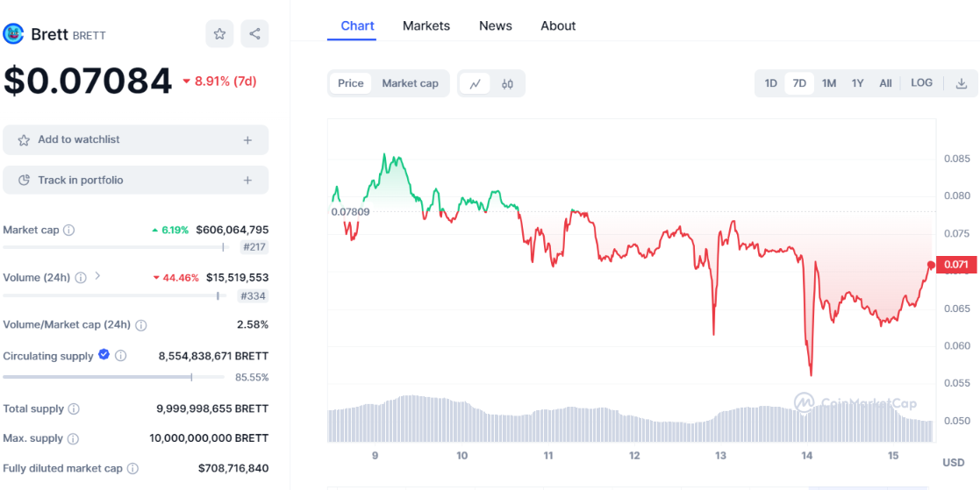The image size is (980, 490).
Task: Set chart range to 1M
Action: [x=829, y=83]
